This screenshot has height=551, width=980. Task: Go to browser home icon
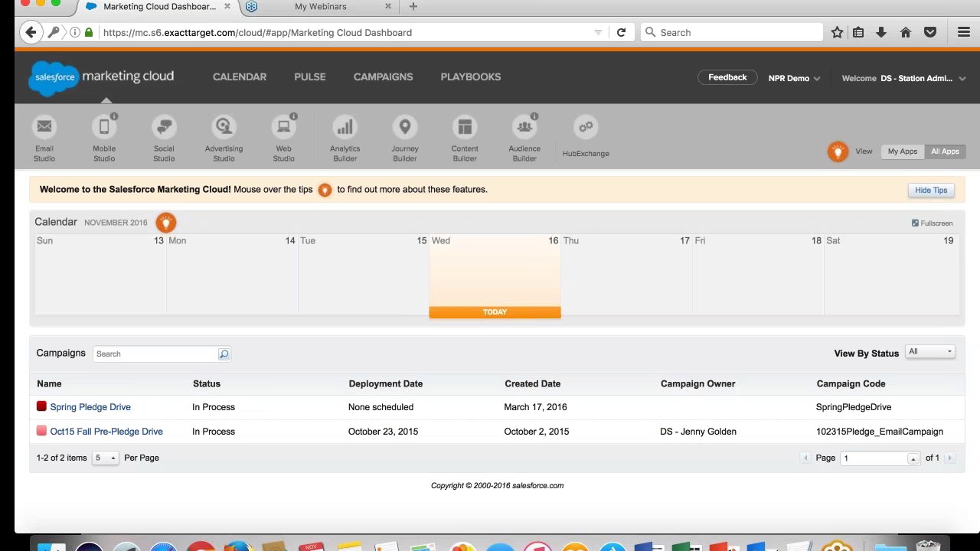click(x=906, y=32)
